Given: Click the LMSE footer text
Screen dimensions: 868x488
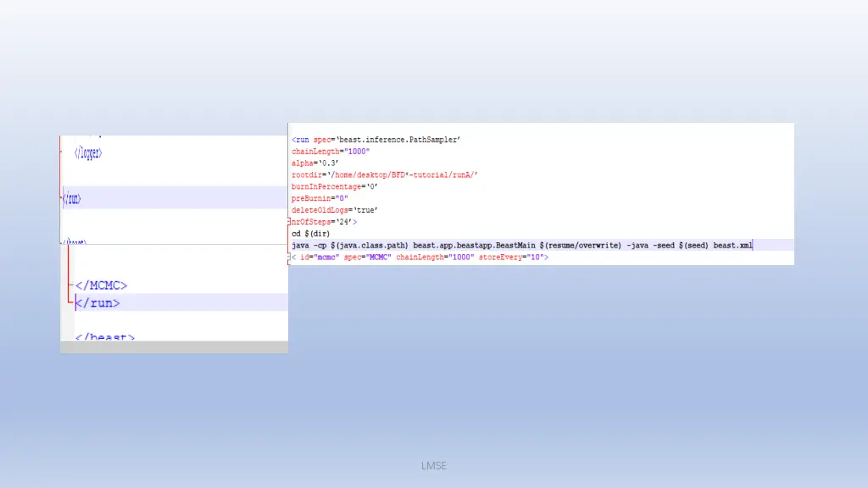Looking at the screenshot, I should (x=433, y=466).
